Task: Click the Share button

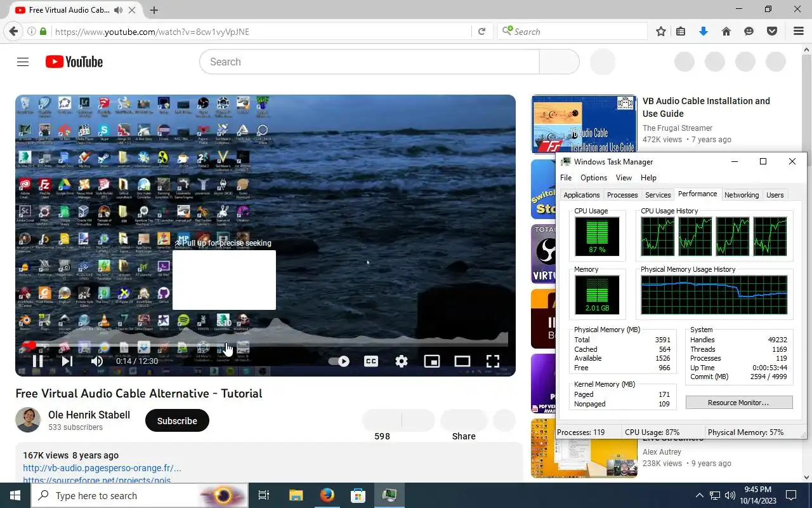Action: pyautogui.click(x=464, y=436)
